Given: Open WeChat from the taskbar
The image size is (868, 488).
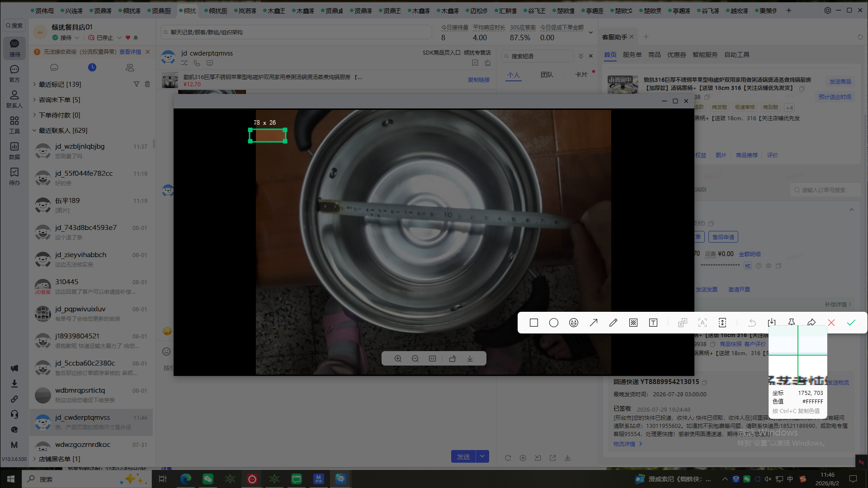Looking at the screenshot, I should 208,479.
